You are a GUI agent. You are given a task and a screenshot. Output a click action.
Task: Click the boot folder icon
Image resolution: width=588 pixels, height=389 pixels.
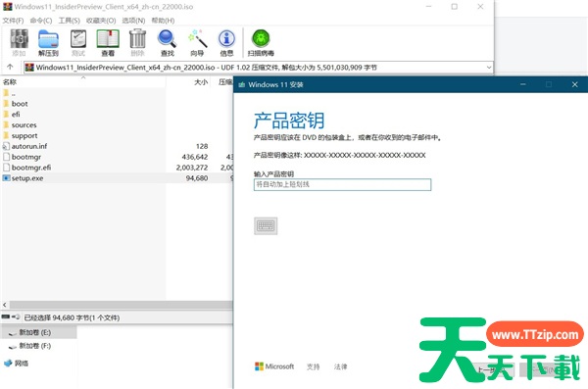(6, 104)
